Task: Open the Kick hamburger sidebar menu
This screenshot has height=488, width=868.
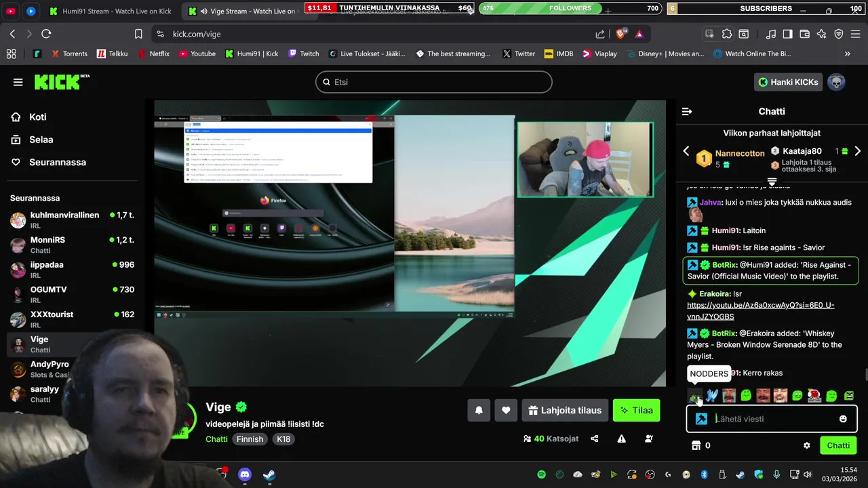Action: 18,82
